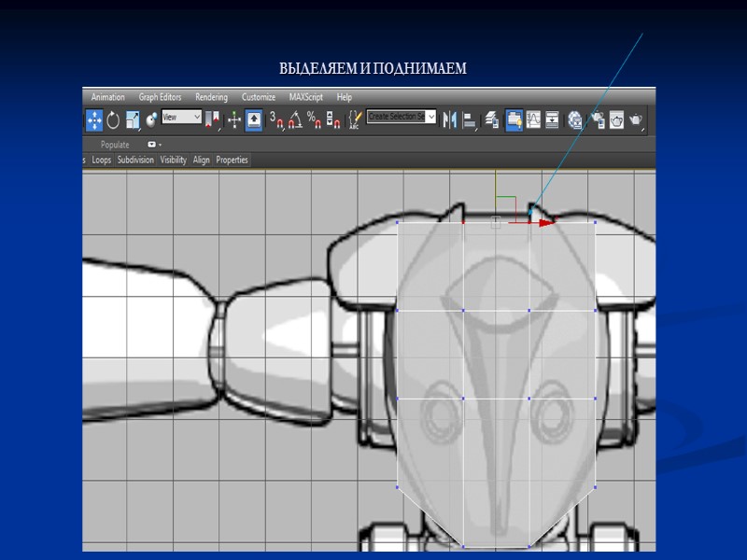Viewport: 747px width, 560px height.
Task: Open the Schematic View
Action: coord(552,119)
